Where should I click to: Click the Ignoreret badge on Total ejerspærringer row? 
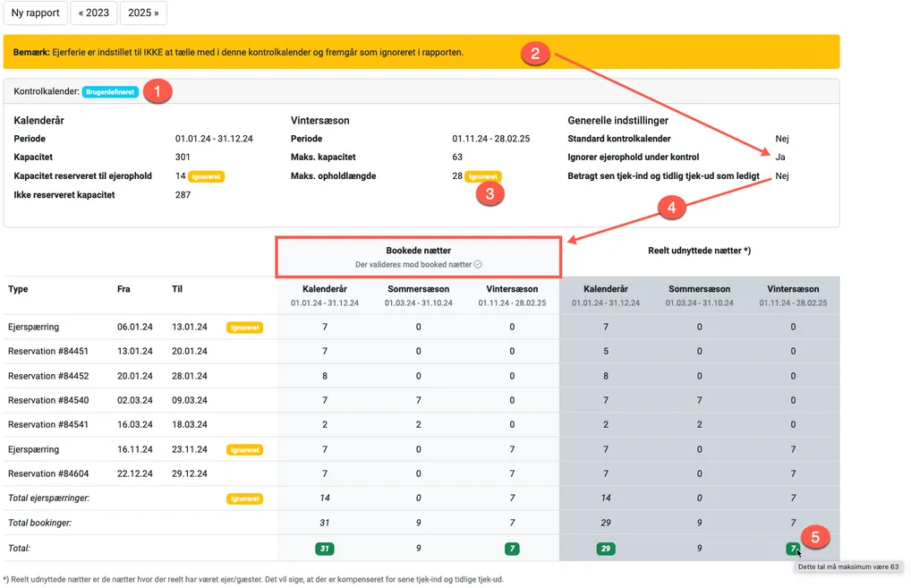(x=244, y=498)
